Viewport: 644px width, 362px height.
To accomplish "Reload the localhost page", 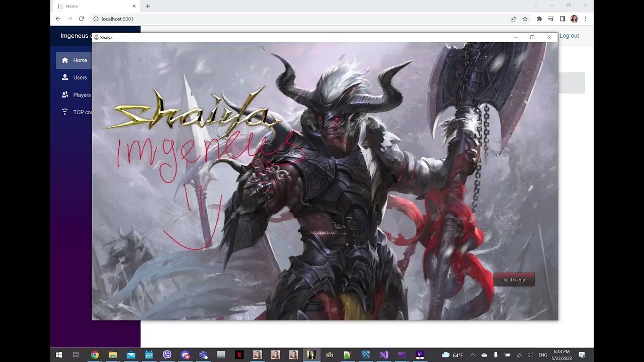I will [81, 19].
